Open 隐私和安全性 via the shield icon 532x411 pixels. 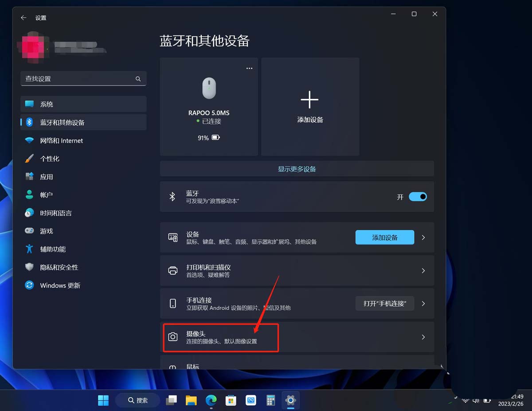[29, 267]
